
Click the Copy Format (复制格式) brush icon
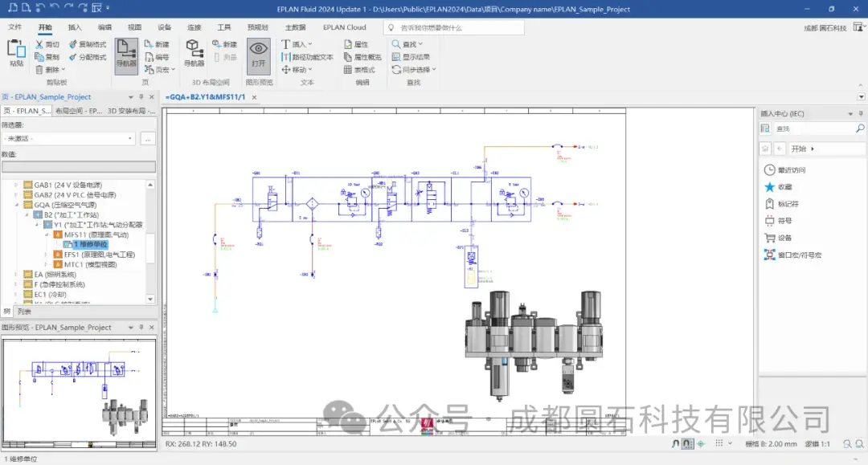click(x=72, y=44)
